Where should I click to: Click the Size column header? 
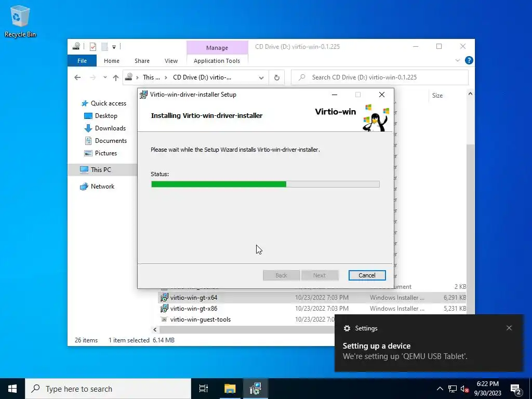pos(437,96)
